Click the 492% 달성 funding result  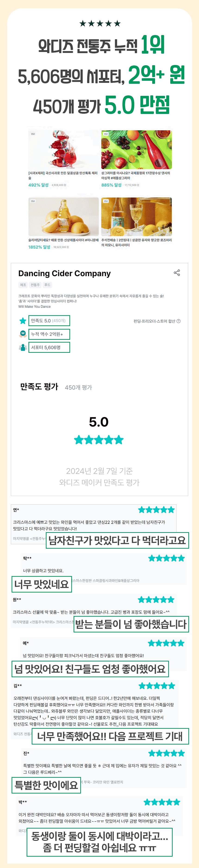[38, 185]
